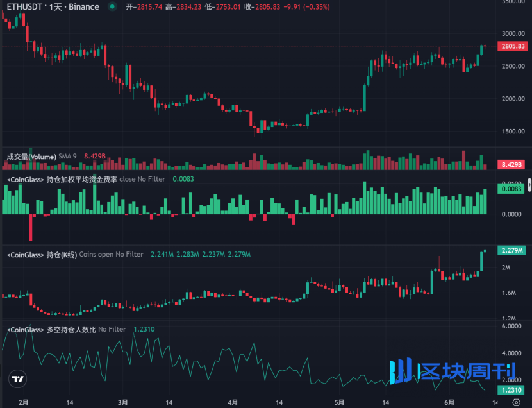The image size is (532, 408).
Task: Click the 4月 date on time axis
Action: pyautogui.click(x=233, y=403)
